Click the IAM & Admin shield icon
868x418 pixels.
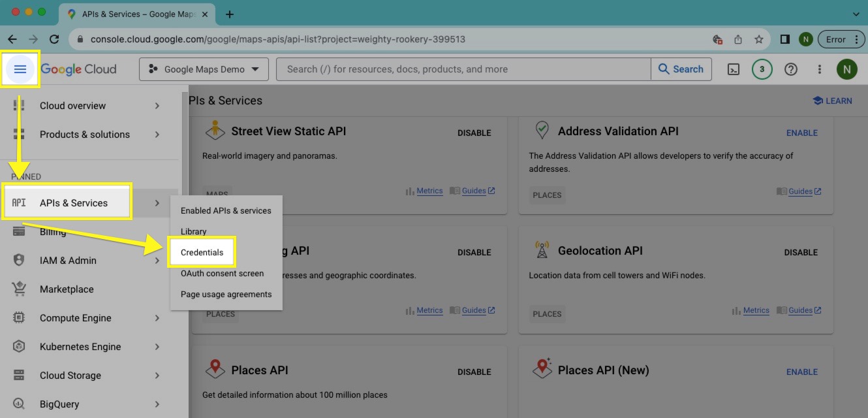point(19,260)
